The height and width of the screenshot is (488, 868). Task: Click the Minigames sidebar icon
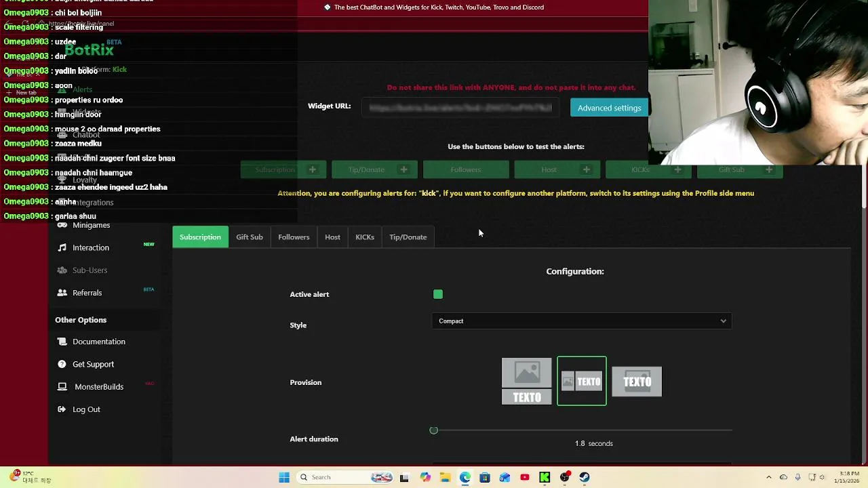pos(62,225)
